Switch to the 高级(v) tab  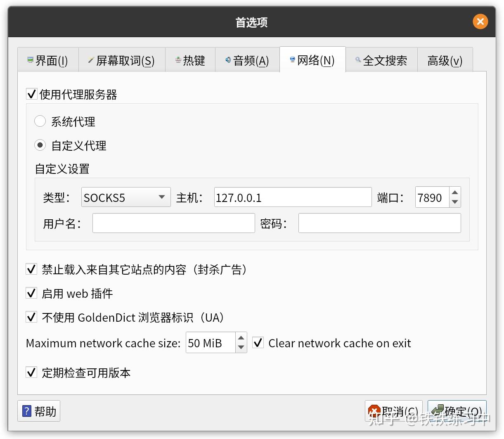445,60
